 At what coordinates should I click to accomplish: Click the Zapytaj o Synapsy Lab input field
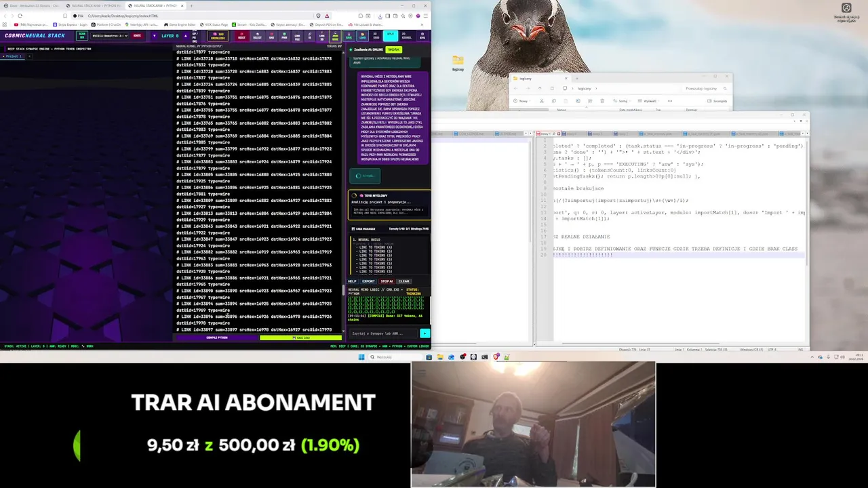coord(382,333)
